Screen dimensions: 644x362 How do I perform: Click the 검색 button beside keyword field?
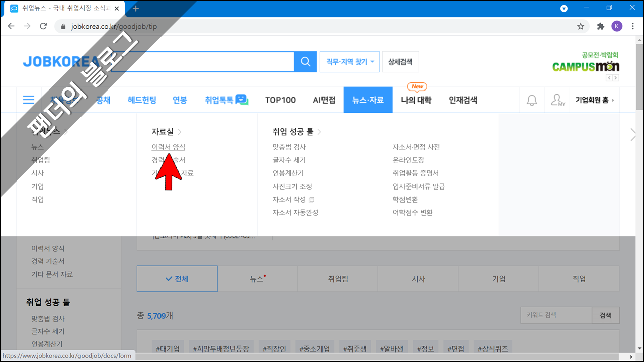tap(606, 315)
